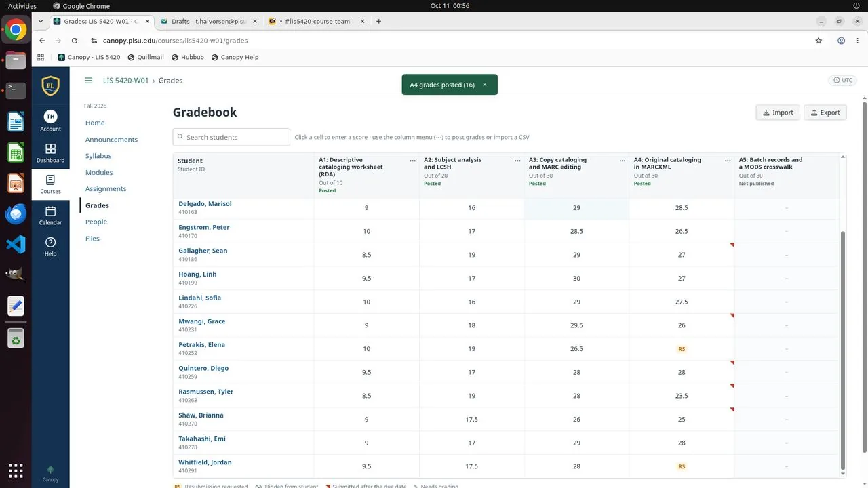Open LibreOffice Calc from the dock
The height and width of the screenshot is (488, 868).
coord(16,152)
